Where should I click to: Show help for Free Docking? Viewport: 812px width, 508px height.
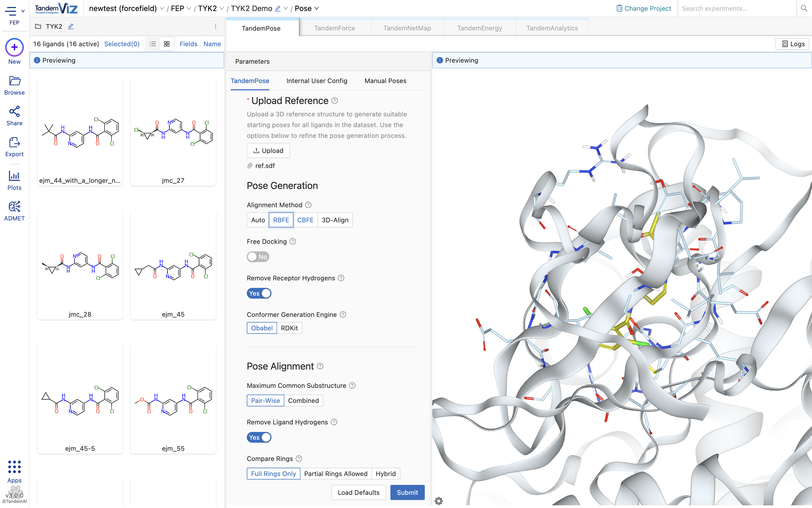[x=293, y=241]
